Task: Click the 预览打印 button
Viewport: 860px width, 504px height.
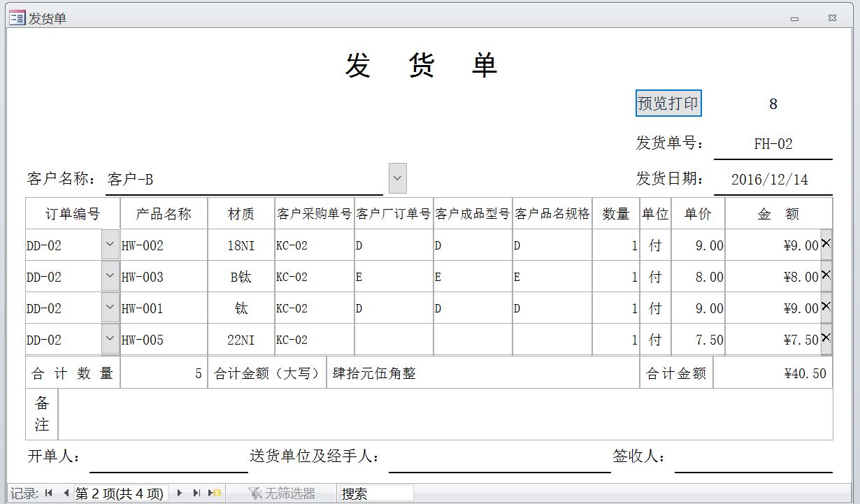Action: (668, 103)
